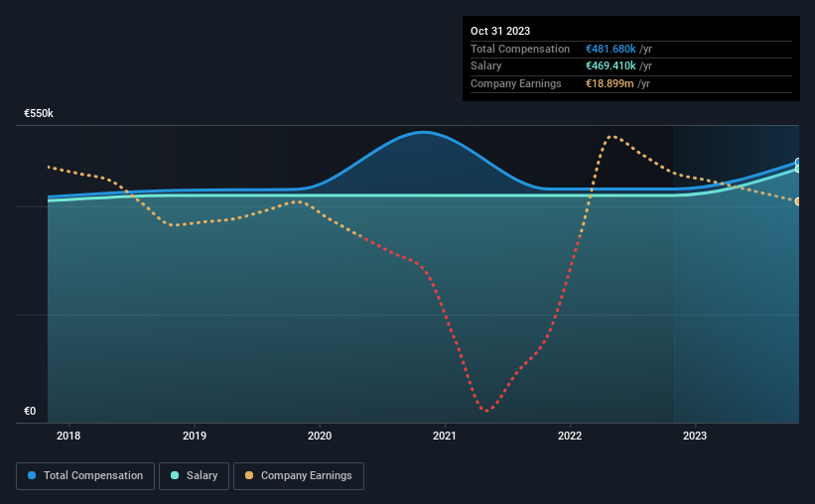Click the orange dot in Company Earnings legend
This screenshot has width=815, height=504.
pyautogui.click(x=249, y=475)
